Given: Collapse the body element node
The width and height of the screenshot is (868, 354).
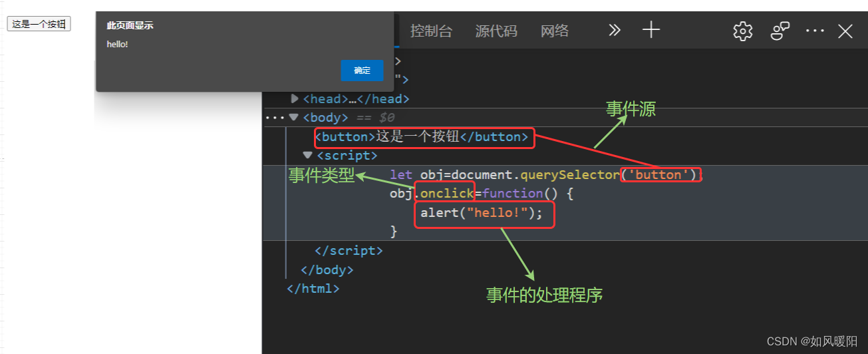Looking at the screenshot, I should (x=293, y=117).
